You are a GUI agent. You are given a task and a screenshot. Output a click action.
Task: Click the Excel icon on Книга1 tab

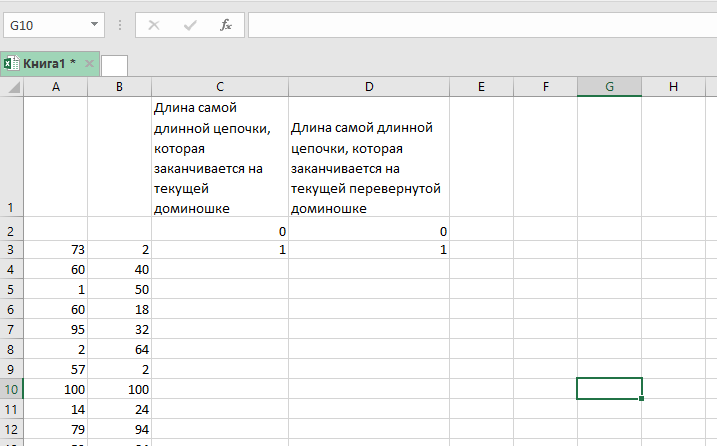[11, 64]
